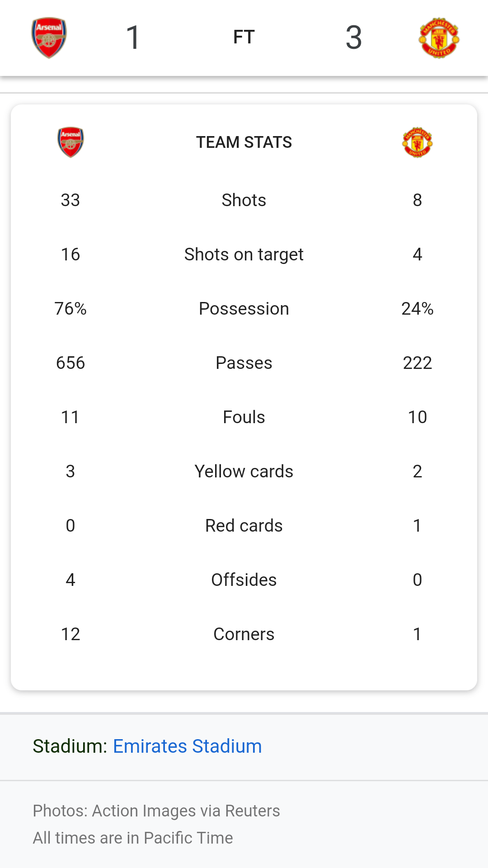Tap the Fouls stat label
Image resolution: width=488 pixels, height=868 pixels.
click(x=244, y=417)
